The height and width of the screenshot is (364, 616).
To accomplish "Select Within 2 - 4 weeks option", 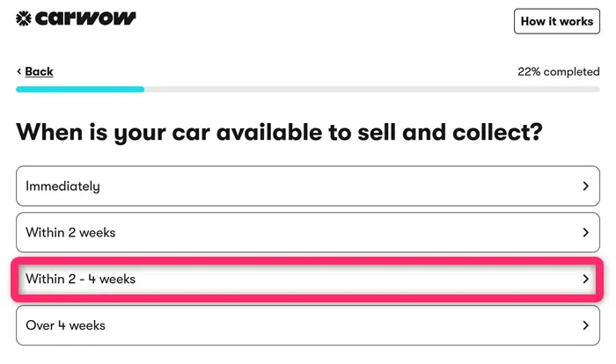I will point(308,279).
